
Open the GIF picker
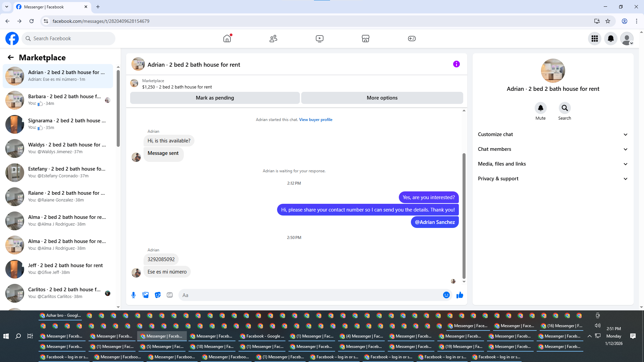(170, 295)
